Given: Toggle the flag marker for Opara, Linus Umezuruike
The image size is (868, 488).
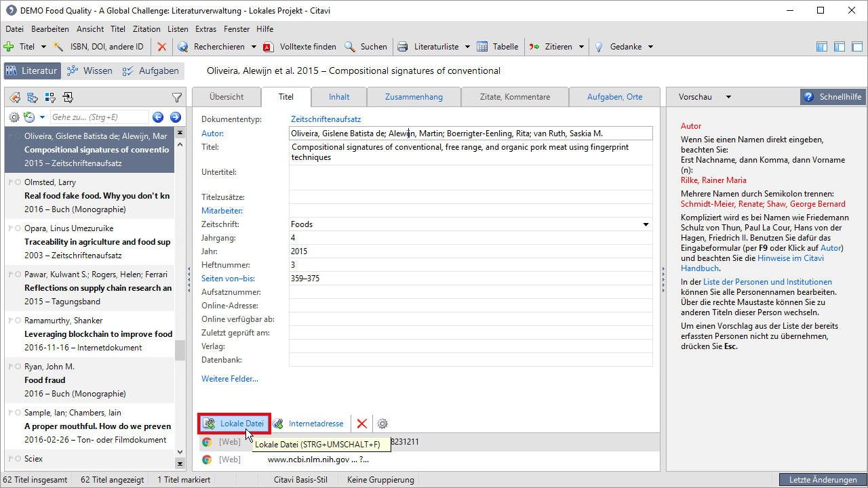Looking at the screenshot, I should click(x=10, y=228).
